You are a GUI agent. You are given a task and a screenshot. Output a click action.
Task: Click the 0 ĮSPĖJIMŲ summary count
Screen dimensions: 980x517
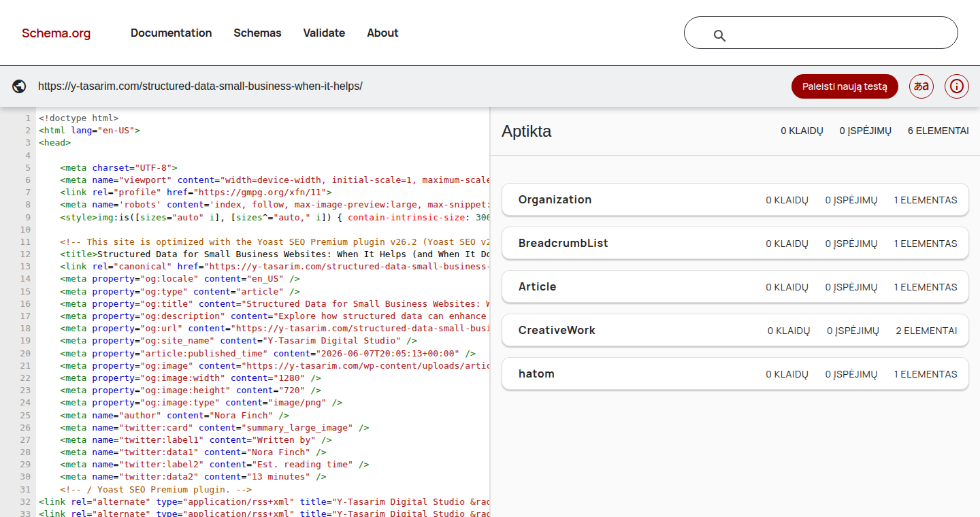[865, 131]
